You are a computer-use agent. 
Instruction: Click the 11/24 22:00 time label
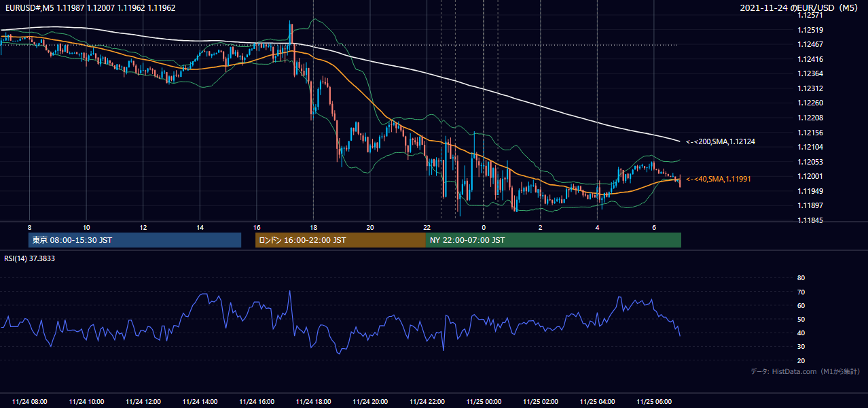[427, 402]
